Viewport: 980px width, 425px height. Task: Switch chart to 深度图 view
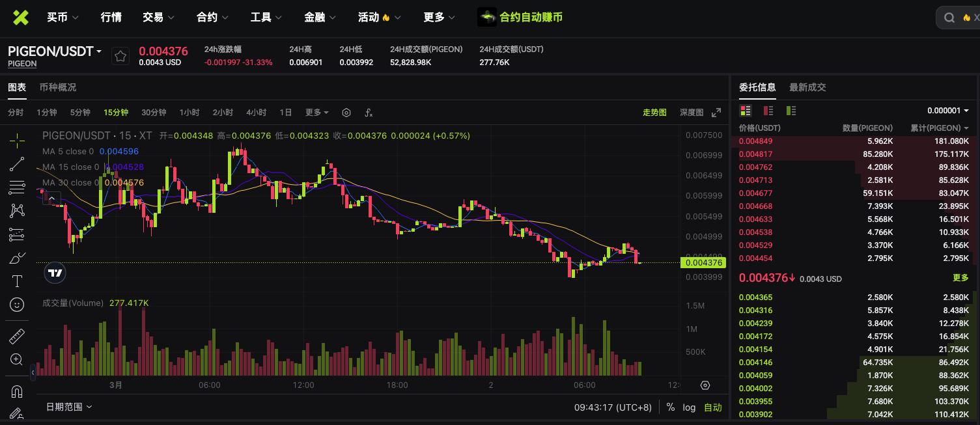pyautogui.click(x=692, y=113)
